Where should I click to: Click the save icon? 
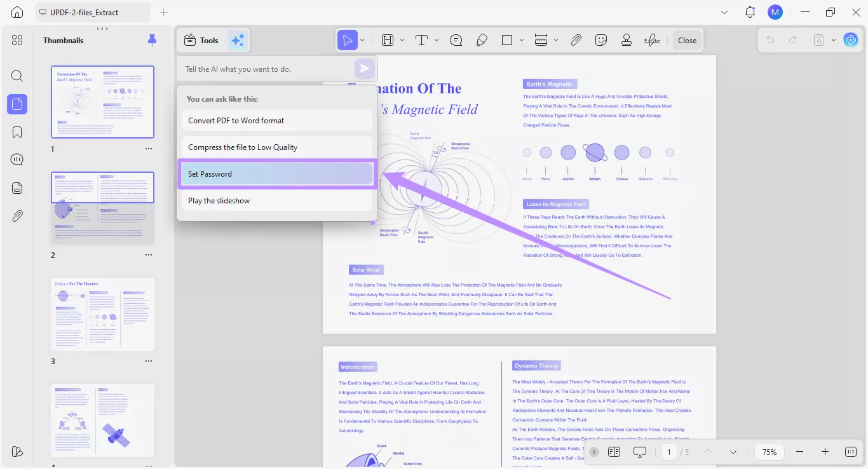819,40
